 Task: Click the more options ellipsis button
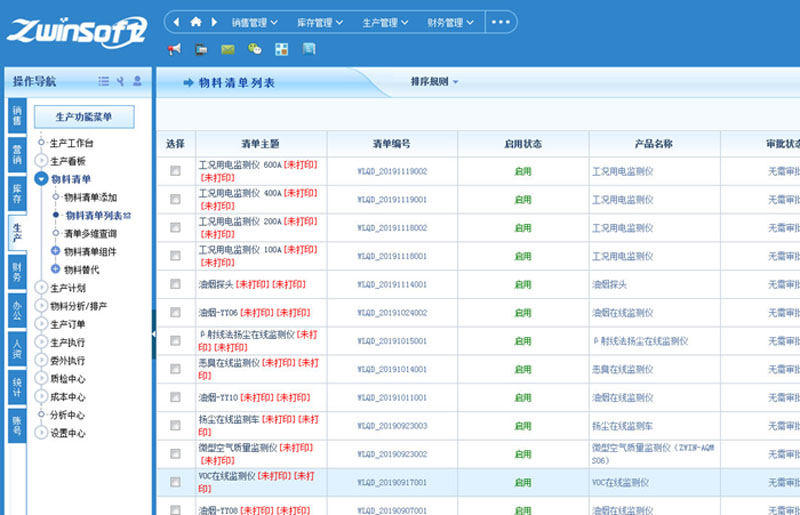pos(501,22)
